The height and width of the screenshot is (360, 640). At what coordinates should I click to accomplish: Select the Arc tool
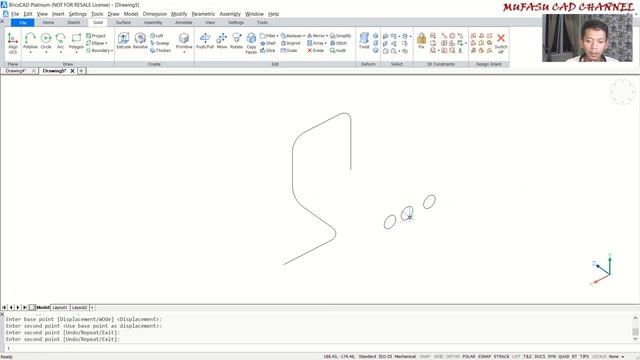click(60, 41)
